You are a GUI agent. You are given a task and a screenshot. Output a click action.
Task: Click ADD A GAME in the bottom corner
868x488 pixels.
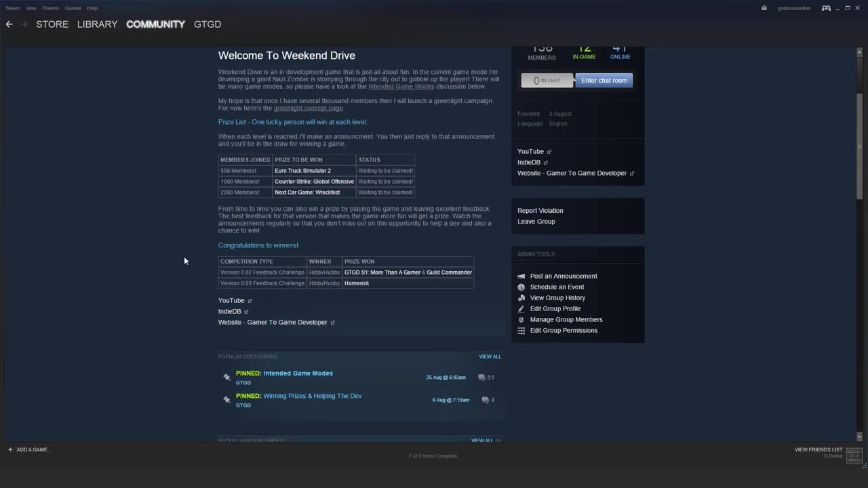[29, 449]
